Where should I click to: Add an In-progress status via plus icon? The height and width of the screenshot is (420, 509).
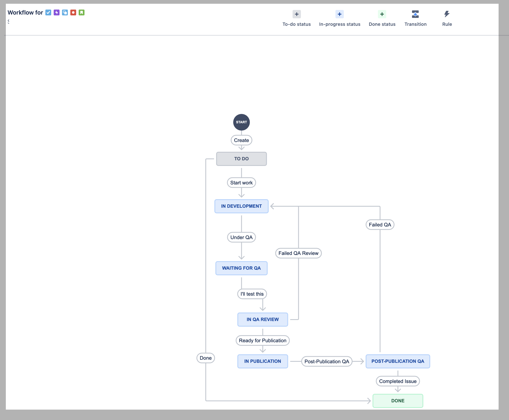(339, 14)
